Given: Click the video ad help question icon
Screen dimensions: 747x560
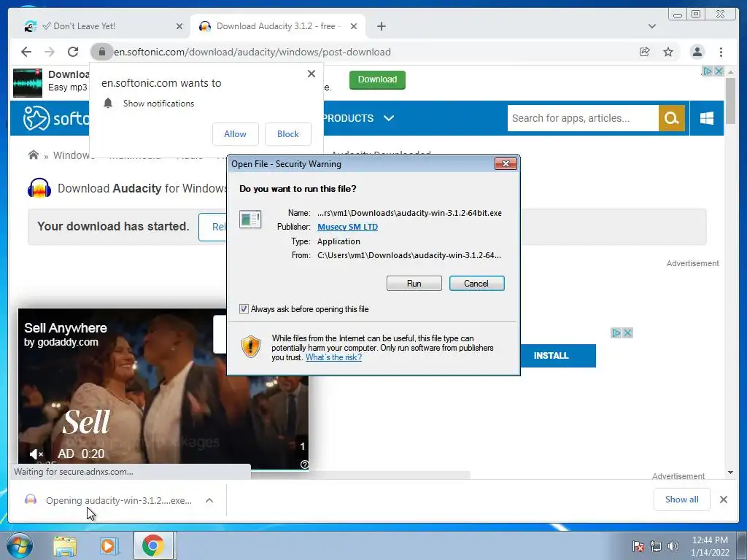Looking at the screenshot, I should 304,464.
